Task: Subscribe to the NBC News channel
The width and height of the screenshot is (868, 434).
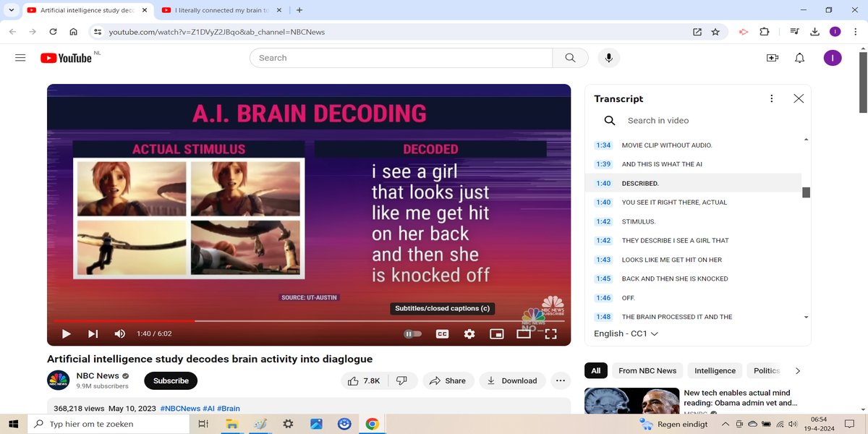Action: [171, 380]
